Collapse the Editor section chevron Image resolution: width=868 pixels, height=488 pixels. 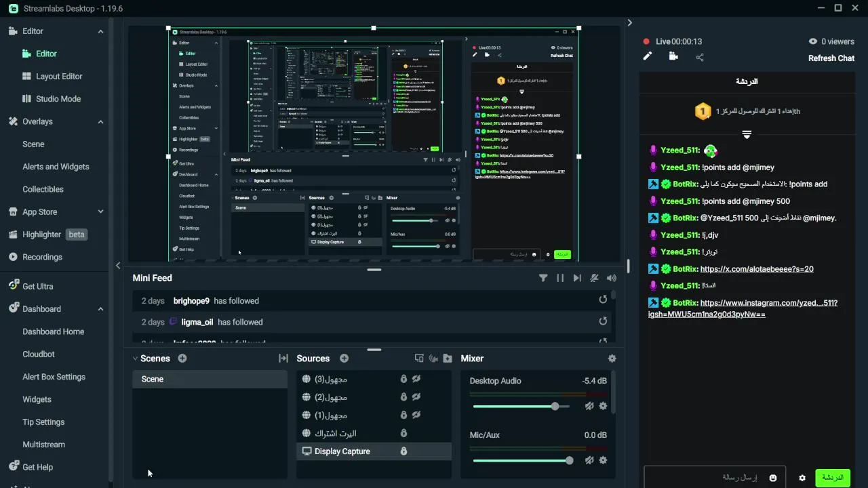[x=100, y=31]
